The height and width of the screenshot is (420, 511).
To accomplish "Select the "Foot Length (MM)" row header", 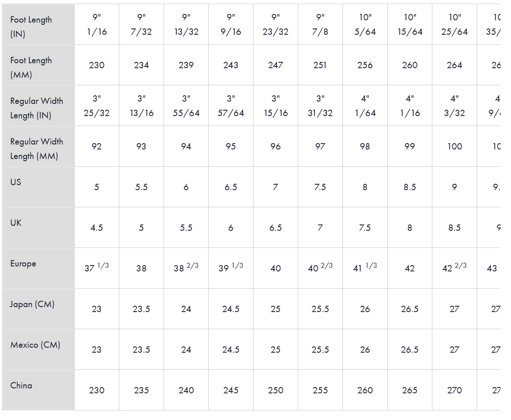I will (x=31, y=67).
